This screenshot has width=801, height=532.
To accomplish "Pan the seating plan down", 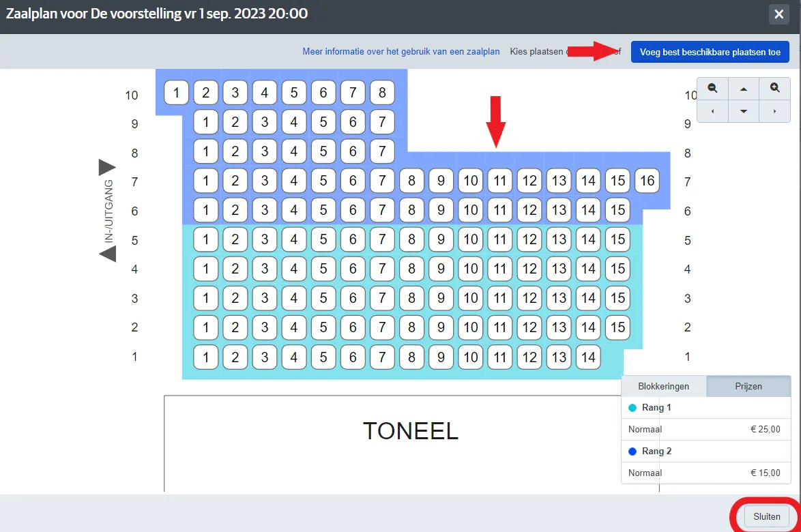I will [744, 110].
